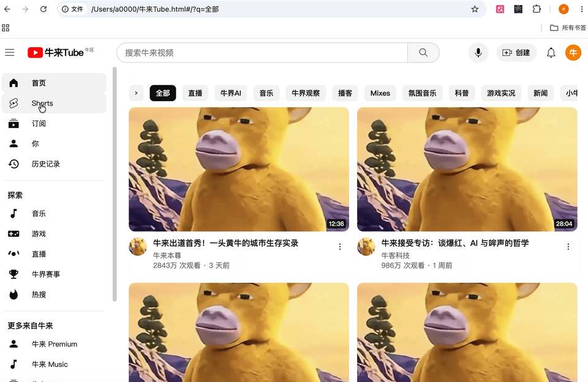Select the 新闻 filter chip
Viewport: 588px width, 382px height.
point(540,93)
